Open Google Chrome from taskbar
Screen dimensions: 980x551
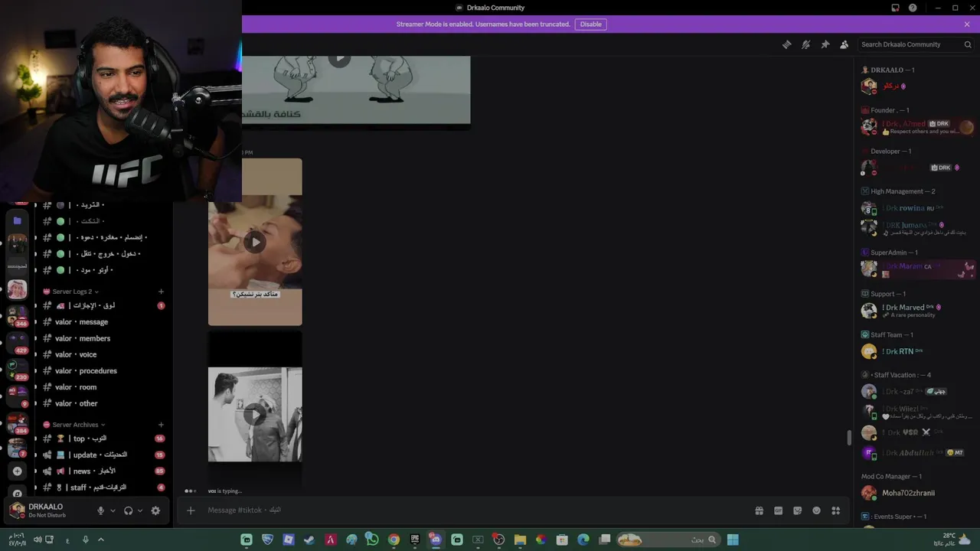(394, 540)
